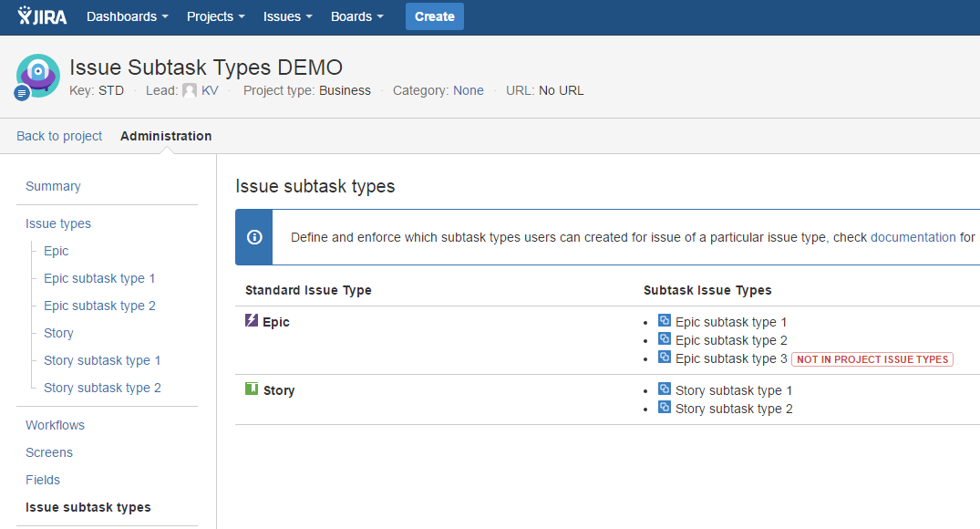Click the Story subtask type 2 icon
The image size is (980, 529).
point(665,408)
